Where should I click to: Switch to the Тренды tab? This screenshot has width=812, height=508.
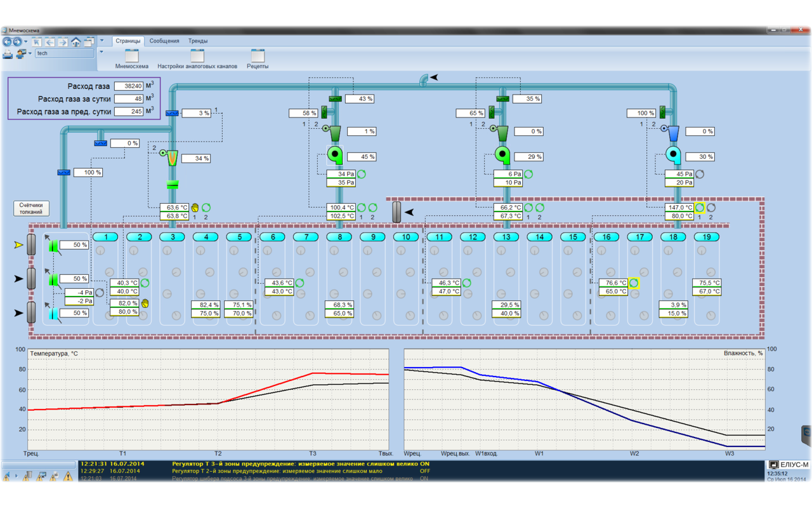(198, 41)
